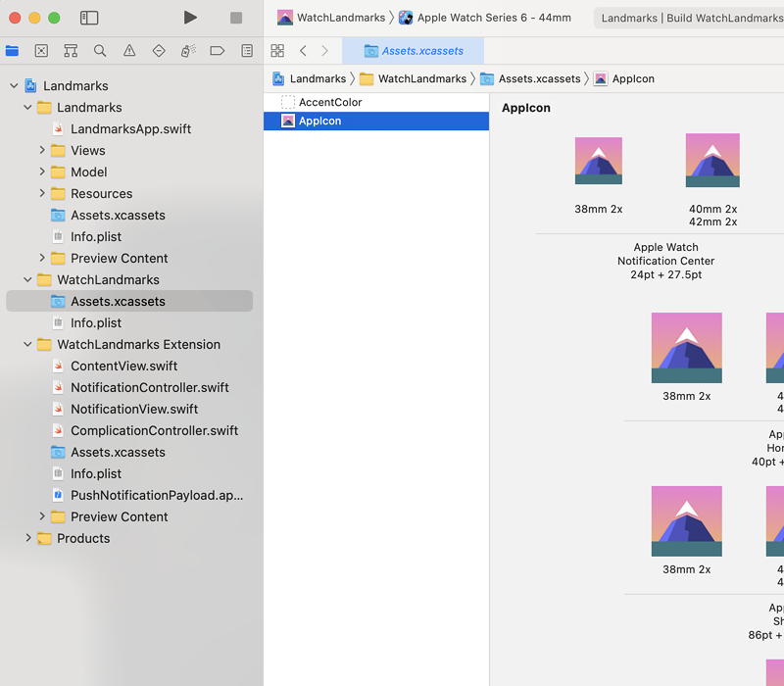
Task: Click the Resources folder icon
Action: click(58, 193)
